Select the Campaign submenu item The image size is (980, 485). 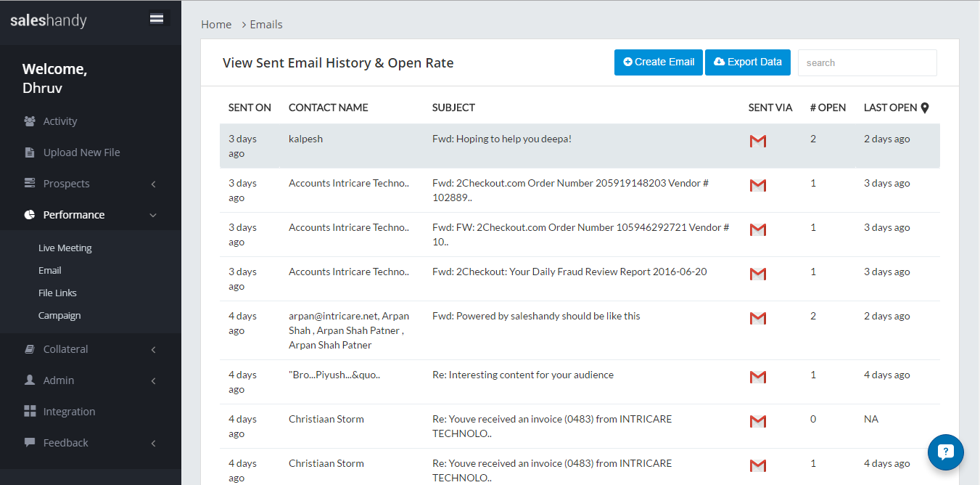point(59,316)
